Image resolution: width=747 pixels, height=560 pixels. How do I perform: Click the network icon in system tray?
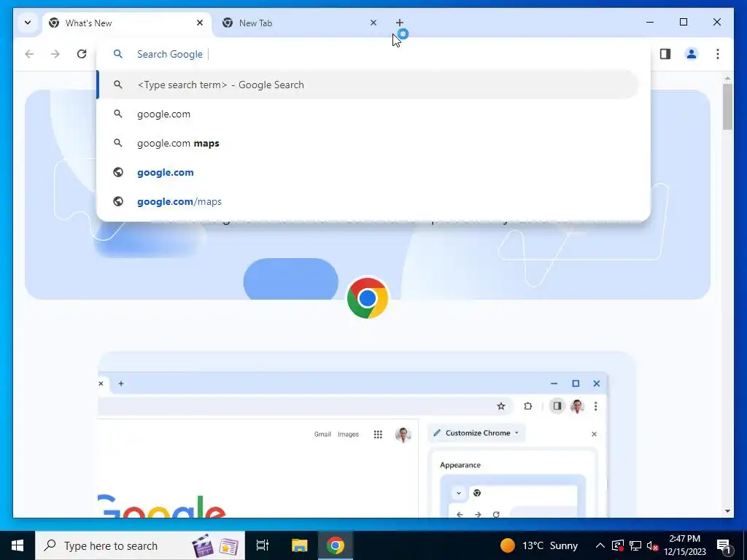[x=635, y=545]
